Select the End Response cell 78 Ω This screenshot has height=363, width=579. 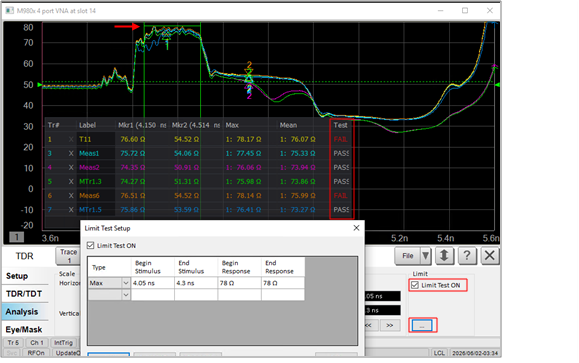point(283,283)
